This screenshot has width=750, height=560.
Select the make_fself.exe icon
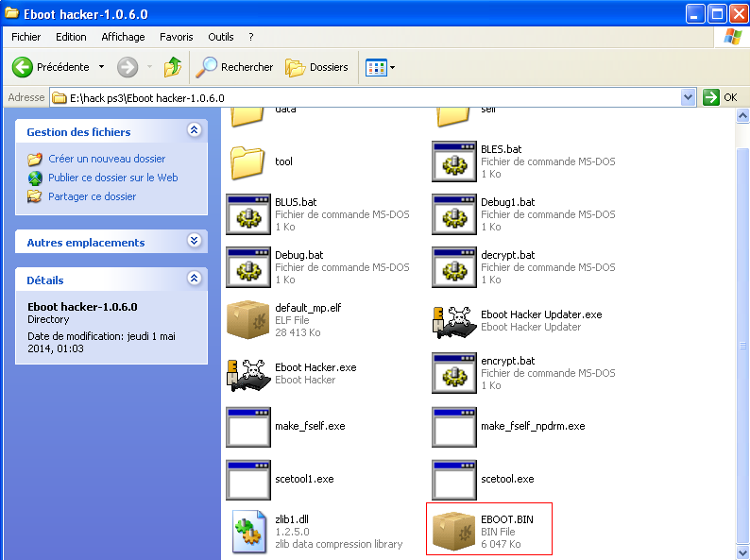click(x=248, y=427)
